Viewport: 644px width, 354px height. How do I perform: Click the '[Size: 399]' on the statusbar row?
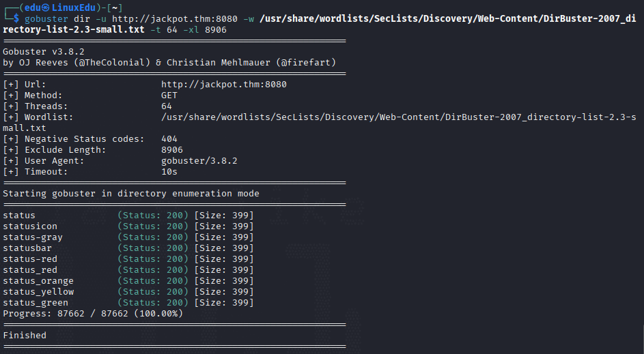pos(224,248)
